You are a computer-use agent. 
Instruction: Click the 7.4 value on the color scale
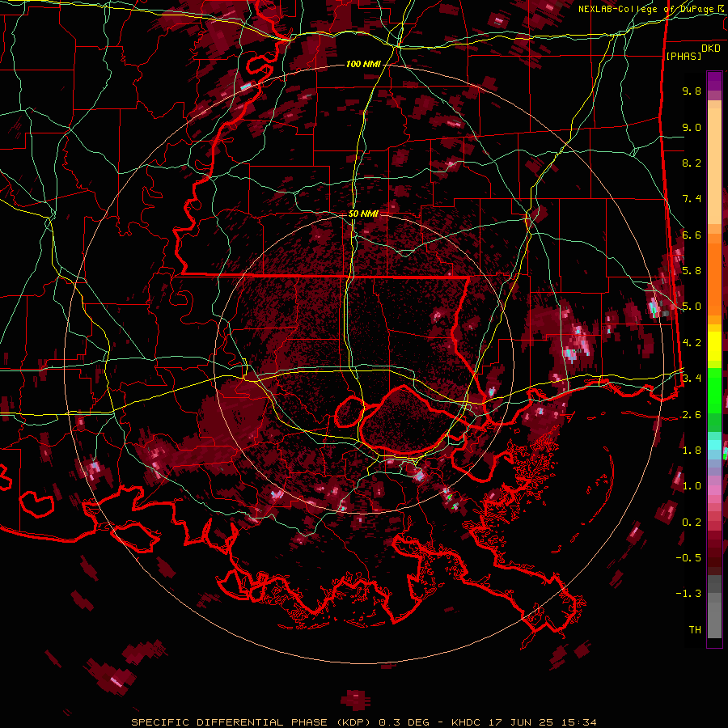coord(692,199)
